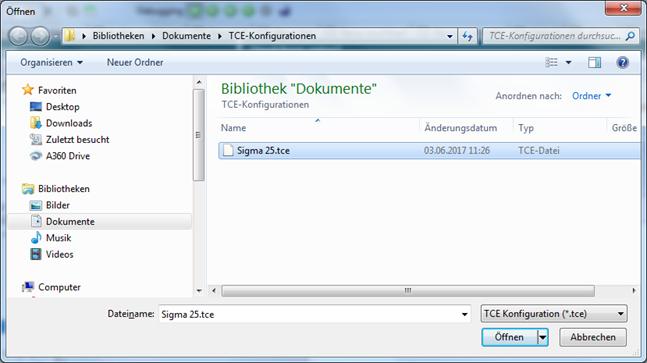The image size is (647, 363).
Task: Click folder icon in address bar
Action: click(x=70, y=36)
